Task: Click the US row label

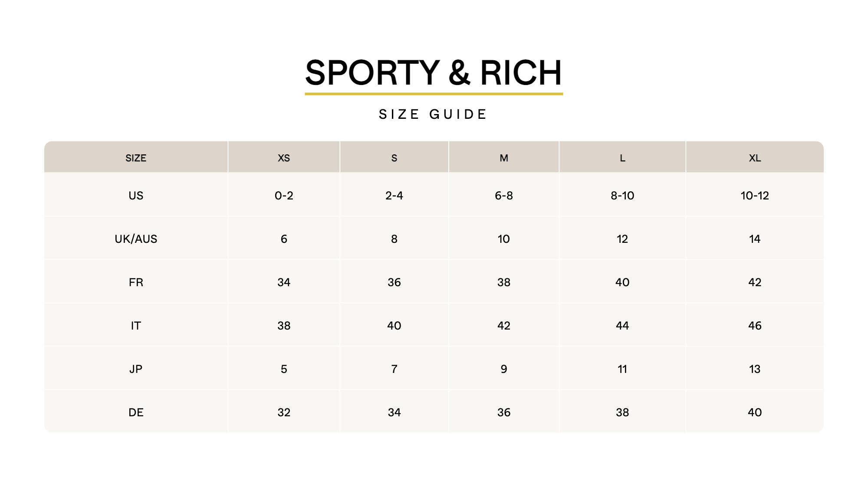Action: (136, 196)
